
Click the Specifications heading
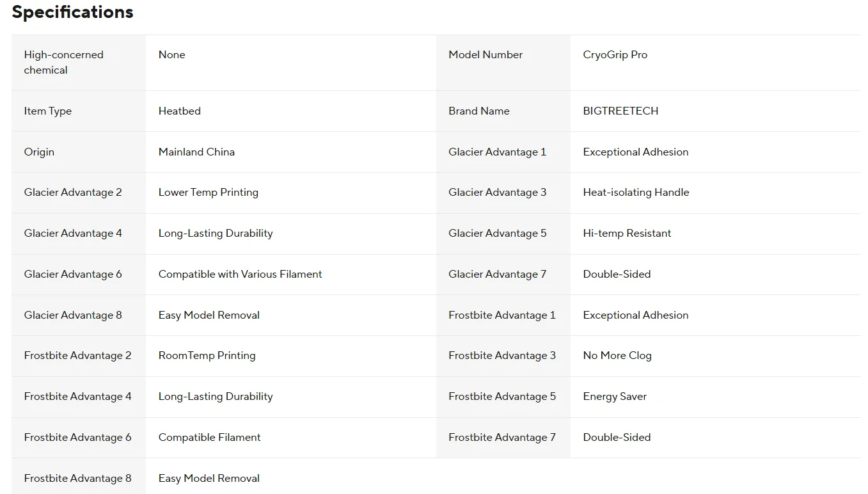coord(72,12)
